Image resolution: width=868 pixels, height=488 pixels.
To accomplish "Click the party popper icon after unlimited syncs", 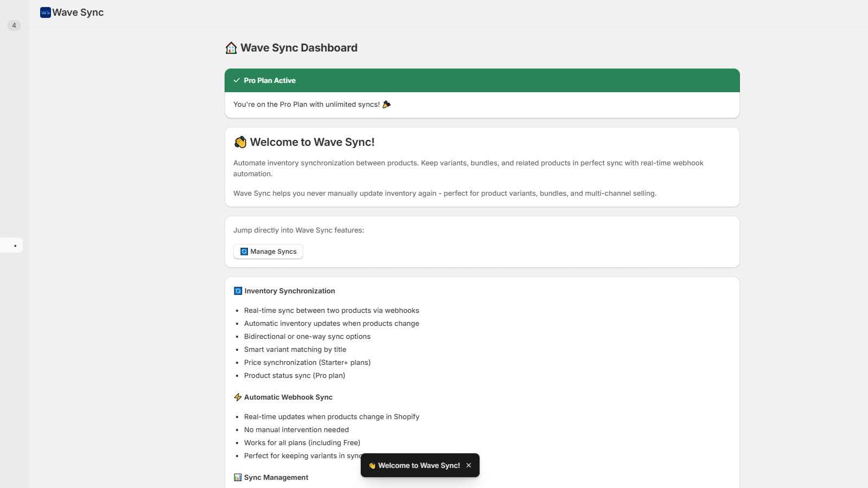I will click(x=386, y=104).
